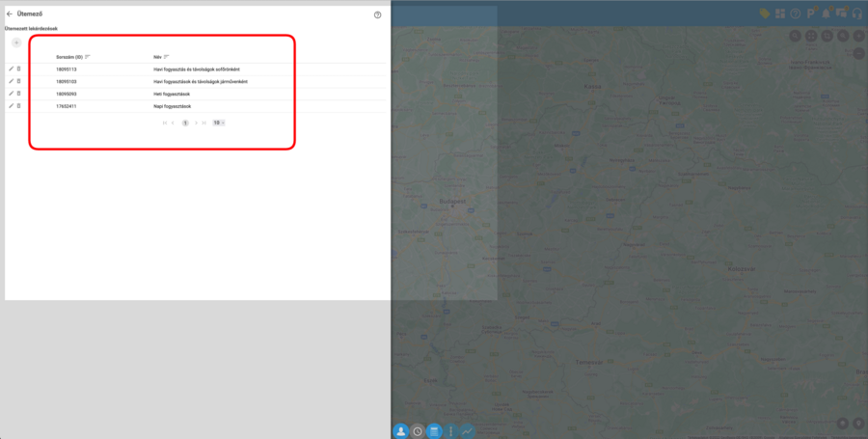This screenshot has height=439, width=868.
Task: Go to the next page of results
Action: (x=196, y=123)
